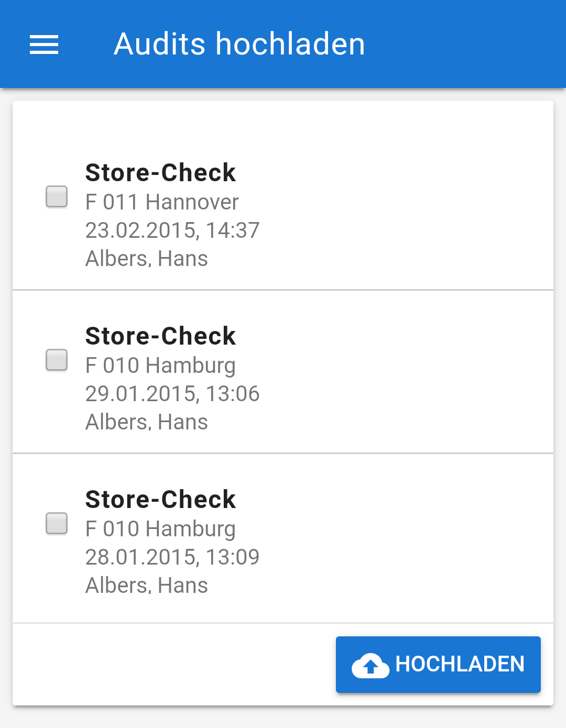Click F 010 Hamburg in the middle audit
The height and width of the screenshot is (728, 566).
pos(160,366)
